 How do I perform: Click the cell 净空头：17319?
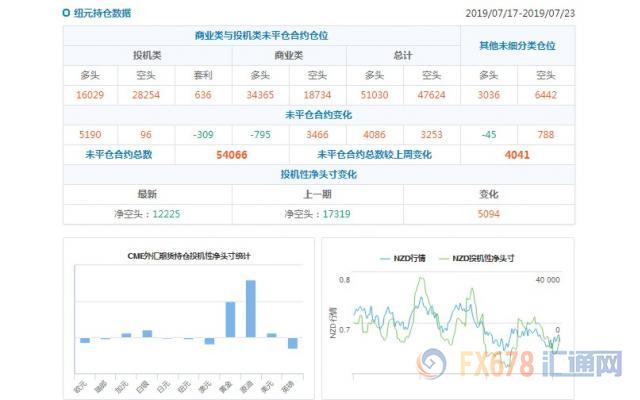coord(318,214)
